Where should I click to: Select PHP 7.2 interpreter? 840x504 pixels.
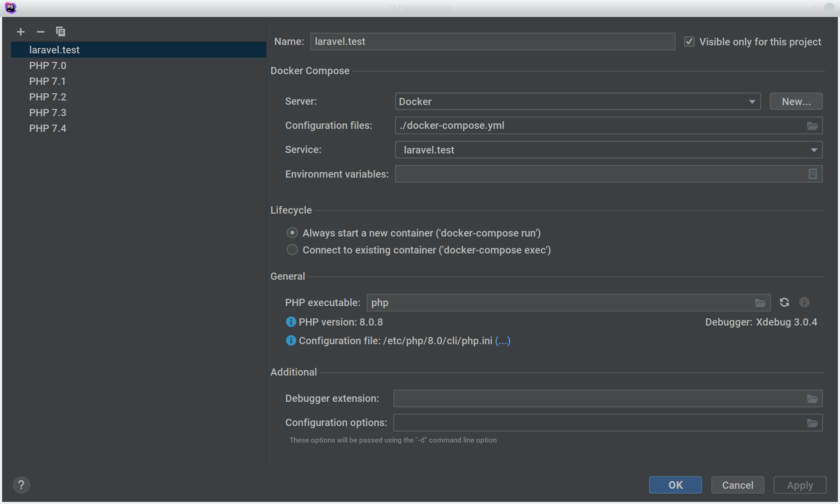(x=138, y=97)
